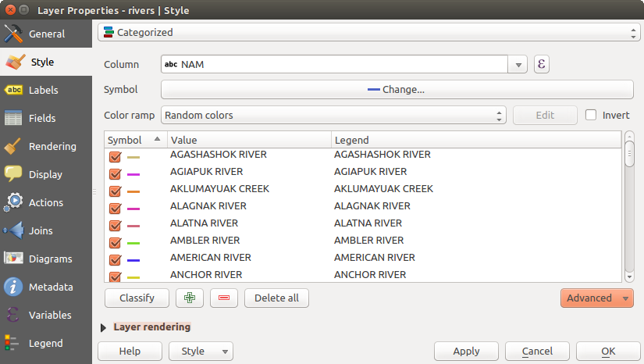Expand the Random colors ramp dropdown
The width and height of the screenshot is (644, 364).
pos(333,115)
